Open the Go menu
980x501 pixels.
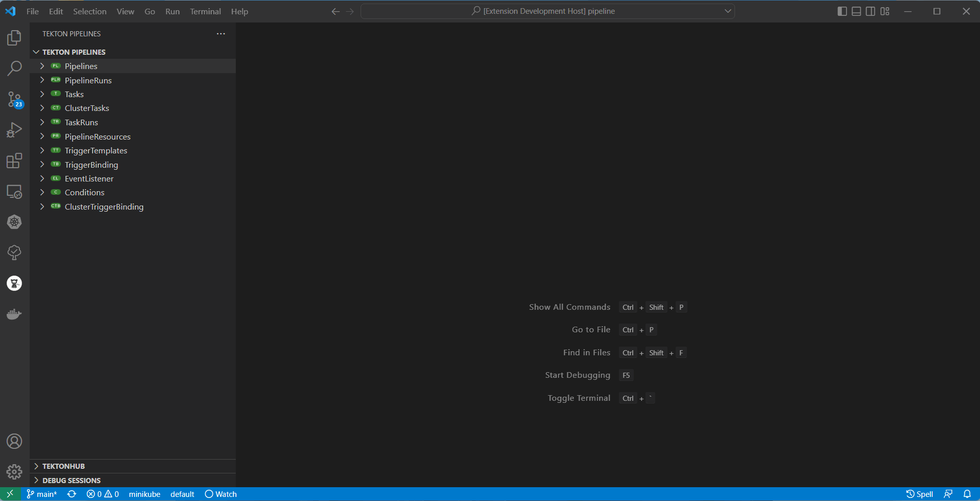click(x=150, y=11)
